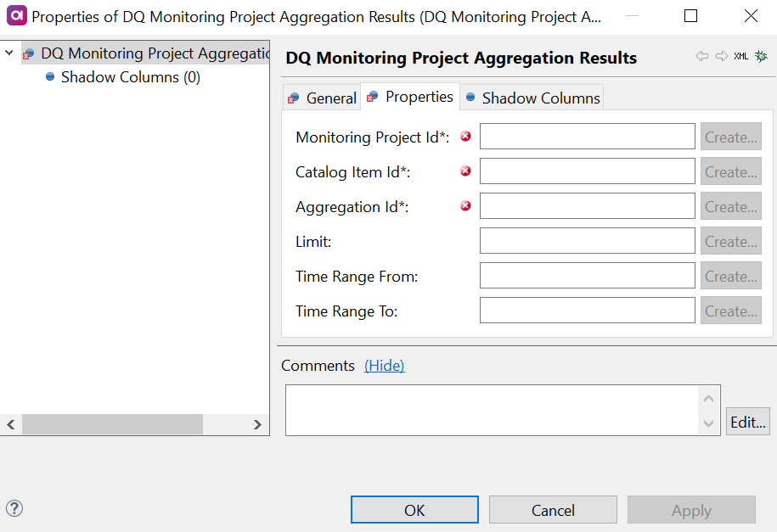
Task: Switch to the Shadow Columns tab
Action: pyautogui.click(x=532, y=98)
